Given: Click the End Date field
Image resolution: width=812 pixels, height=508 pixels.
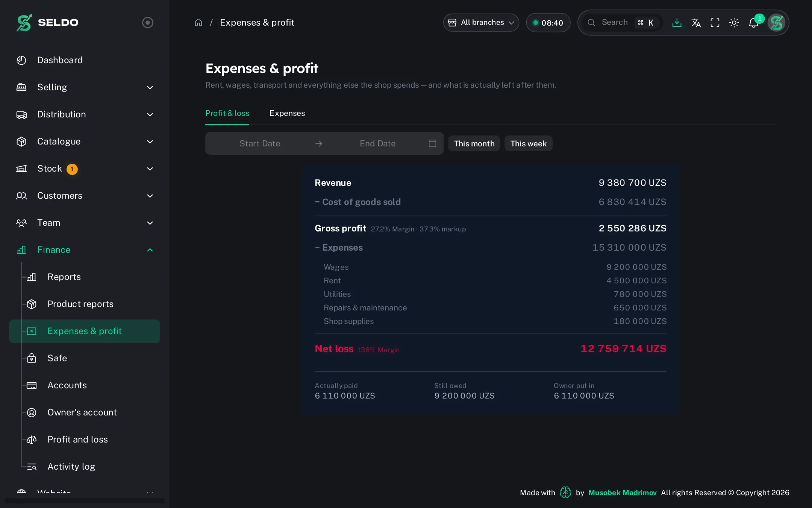Looking at the screenshot, I should tap(377, 143).
